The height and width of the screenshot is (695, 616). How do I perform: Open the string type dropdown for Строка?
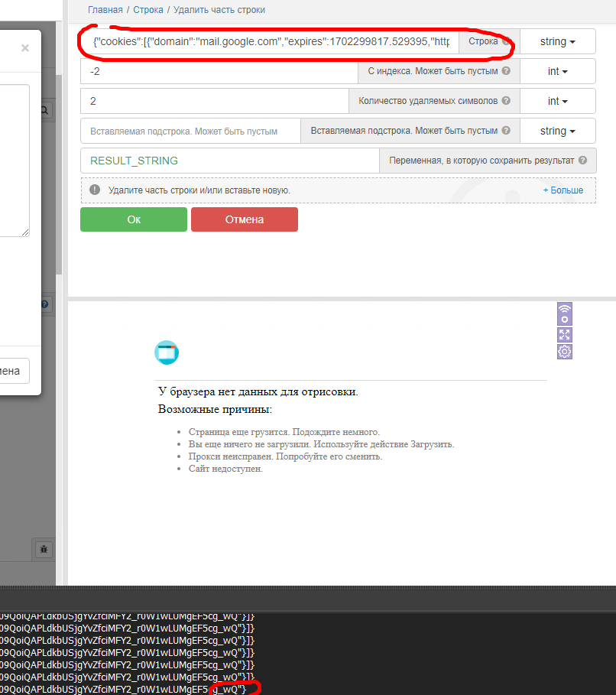[x=557, y=42]
